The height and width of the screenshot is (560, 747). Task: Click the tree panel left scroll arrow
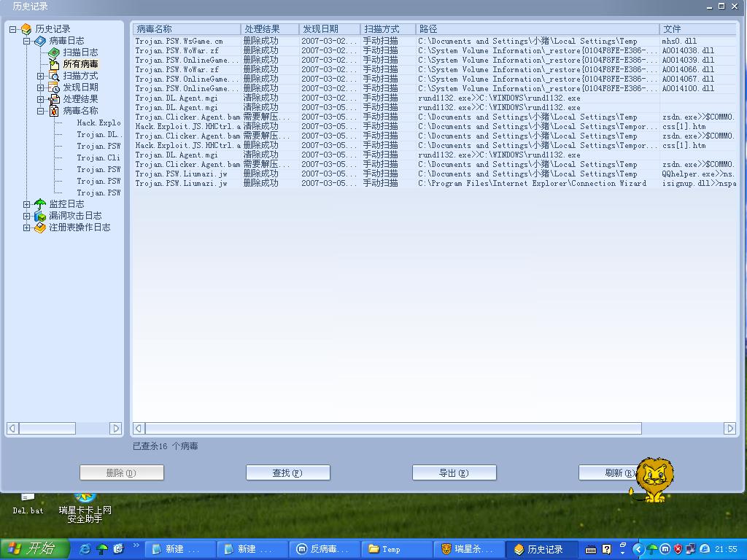pos(13,429)
